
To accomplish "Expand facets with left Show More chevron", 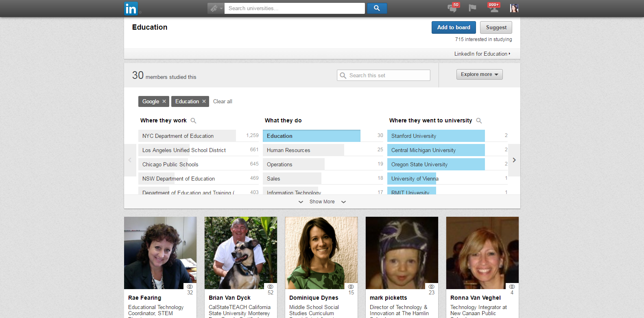I will coord(301,202).
